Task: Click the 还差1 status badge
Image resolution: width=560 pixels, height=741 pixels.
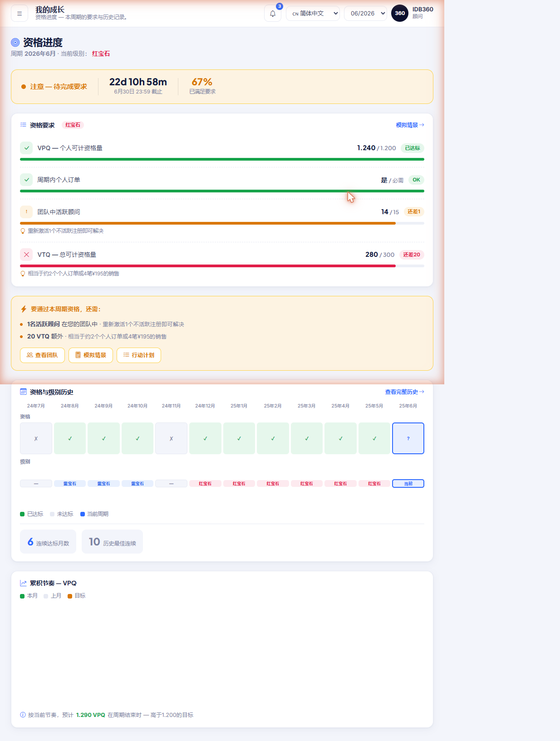Action: [414, 212]
